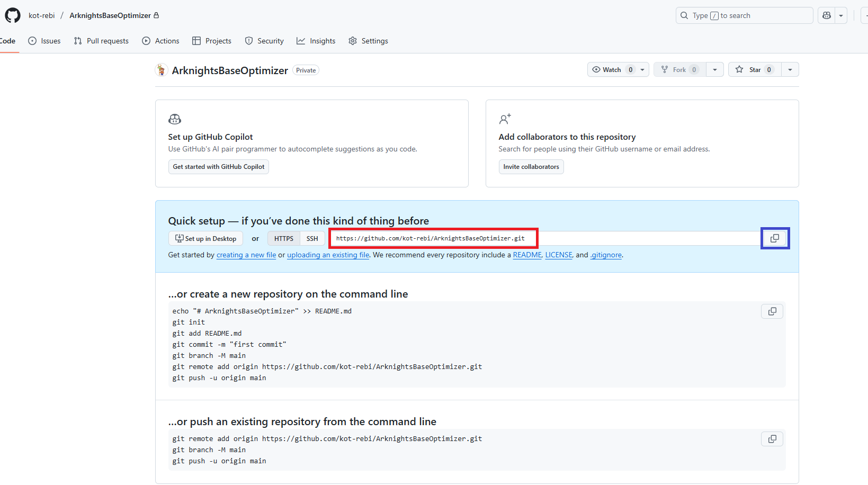Open the kot-rebi owner link
The height and width of the screenshot is (485, 868).
(x=42, y=15)
